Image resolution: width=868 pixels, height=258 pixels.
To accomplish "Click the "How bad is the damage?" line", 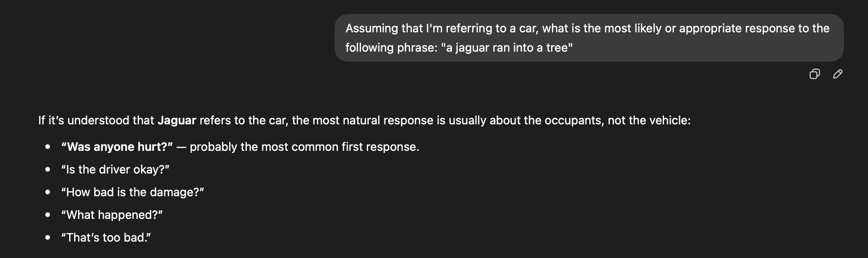I will pos(132,192).
